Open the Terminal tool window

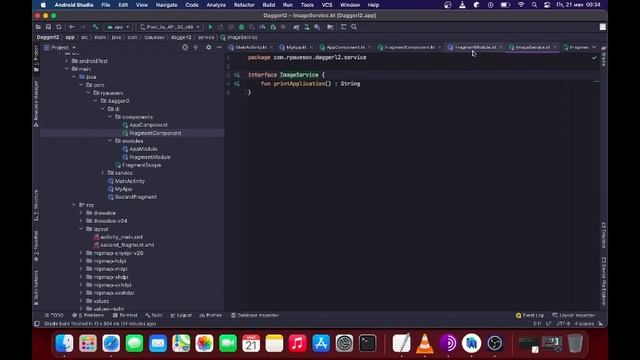pos(125,316)
